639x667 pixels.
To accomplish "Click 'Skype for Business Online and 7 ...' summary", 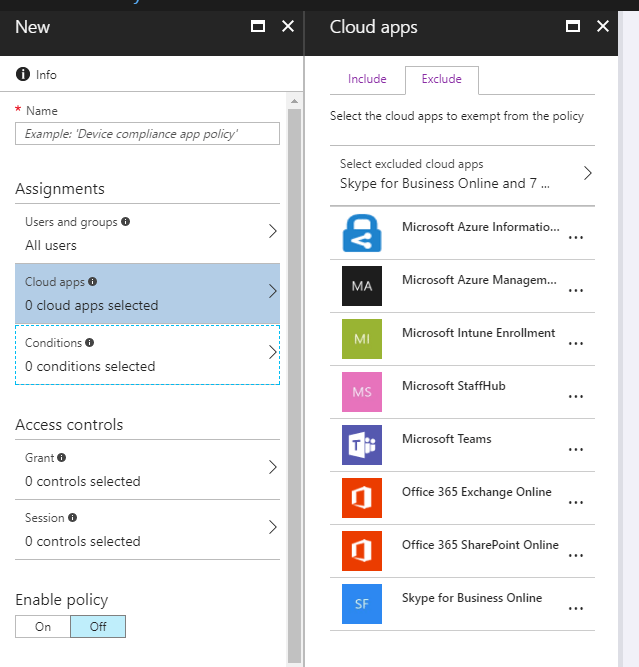I will tap(445, 183).
